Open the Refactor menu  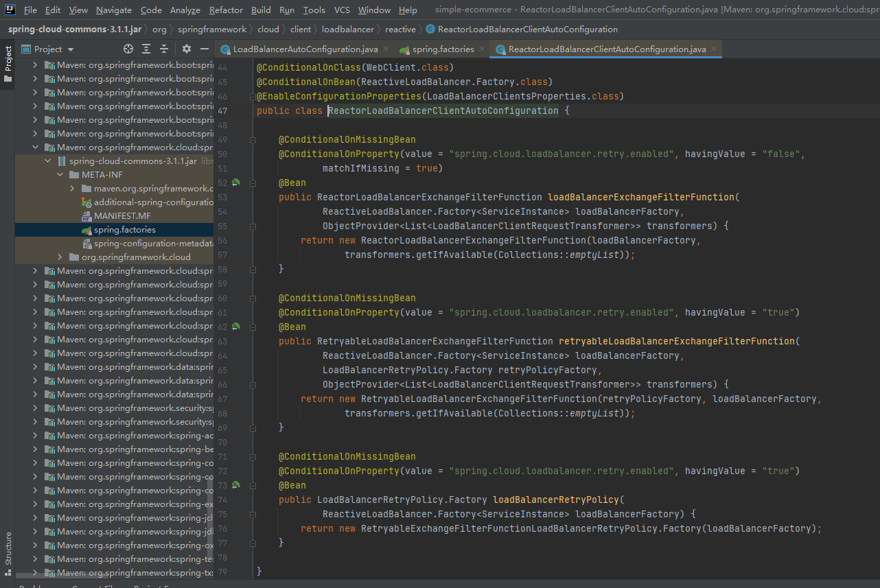tap(226, 10)
